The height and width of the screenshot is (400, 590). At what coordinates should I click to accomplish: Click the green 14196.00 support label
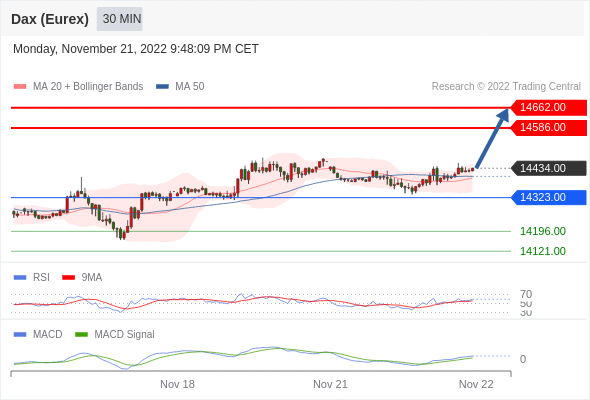543,231
